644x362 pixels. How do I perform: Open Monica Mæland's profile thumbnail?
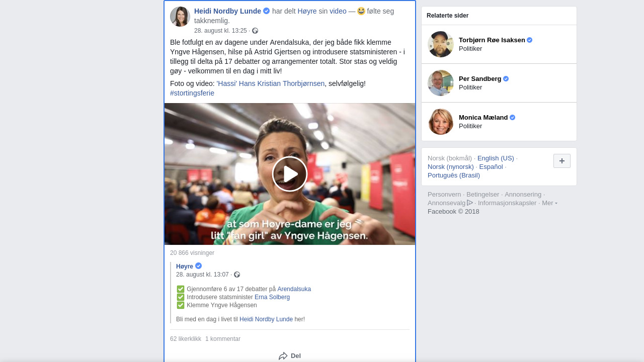[441, 122]
